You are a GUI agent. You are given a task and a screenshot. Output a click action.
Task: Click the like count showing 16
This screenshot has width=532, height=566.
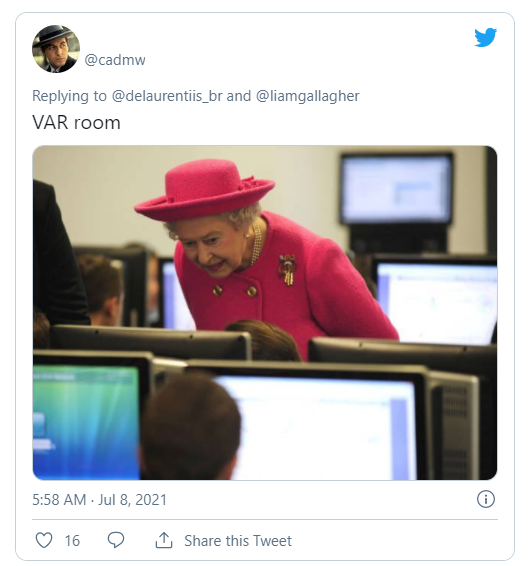(x=72, y=541)
